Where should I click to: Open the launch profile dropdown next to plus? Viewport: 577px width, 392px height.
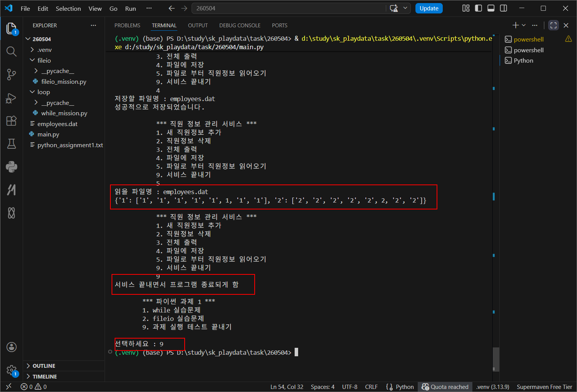pyautogui.click(x=524, y=25)
